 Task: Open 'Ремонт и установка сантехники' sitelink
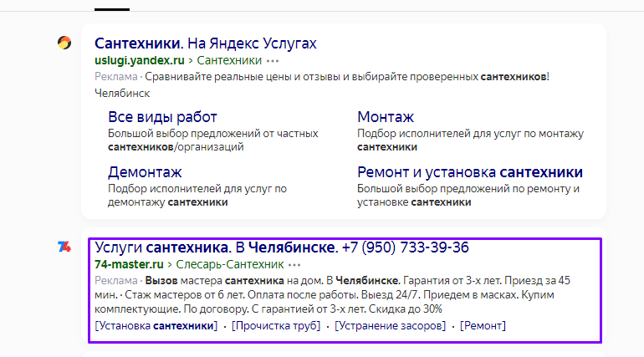470,172
